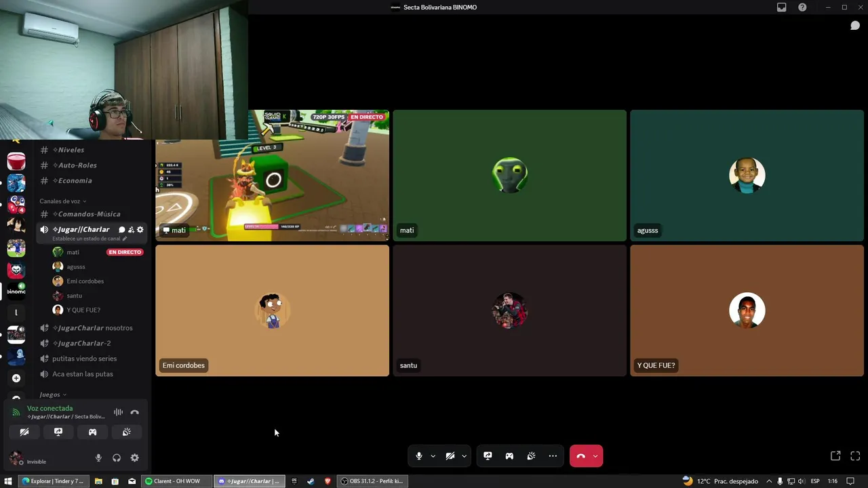Share your screen from call controls bar

488,456
